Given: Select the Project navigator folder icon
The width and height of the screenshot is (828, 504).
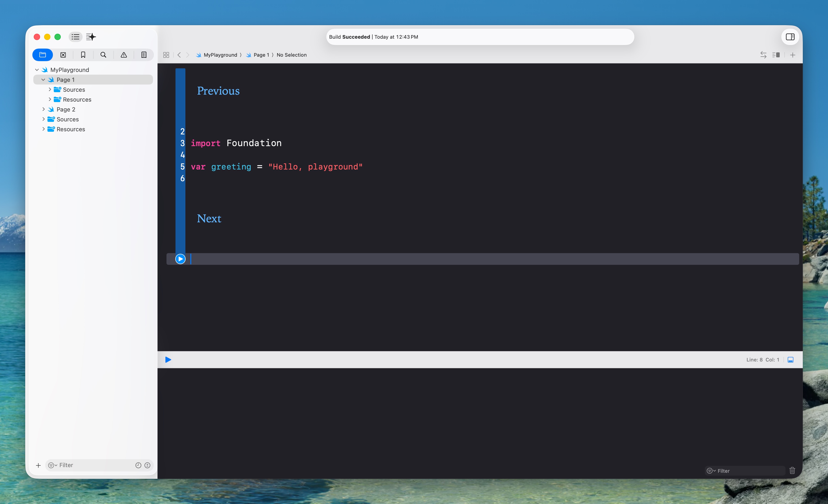Looking at the screenshot, I should [x=43, y=55].
